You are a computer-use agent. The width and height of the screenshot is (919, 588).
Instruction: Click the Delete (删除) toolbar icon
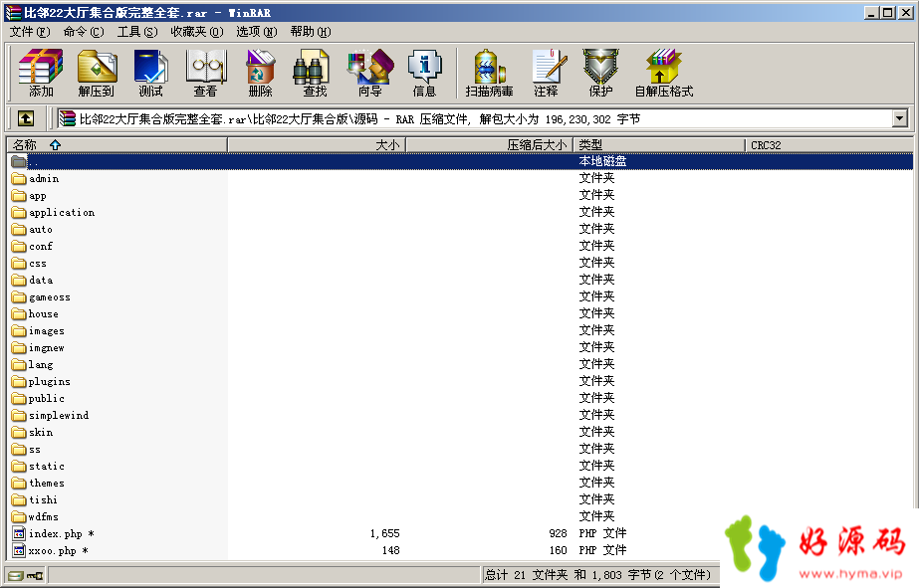pyautogui.click(x=260, y=73)
